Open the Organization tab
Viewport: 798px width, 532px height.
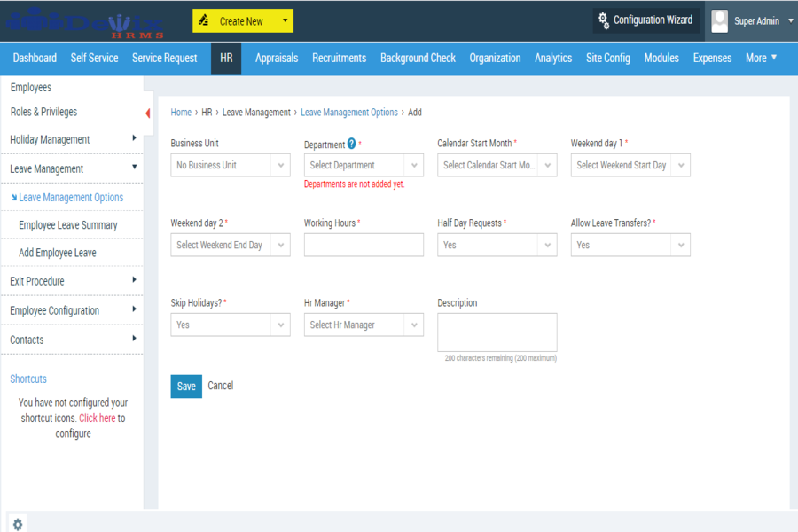pos(495,58)
